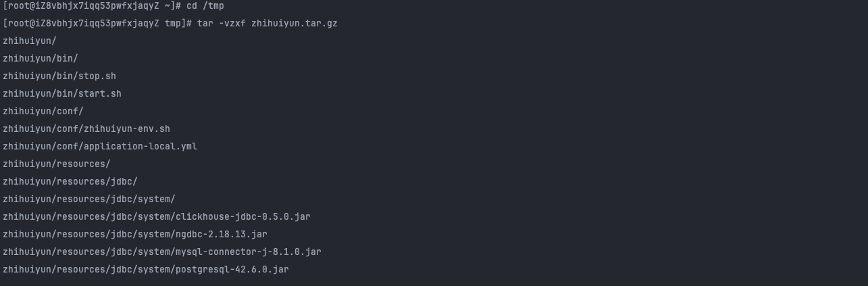Click the zhihuiyun.tar.gz filename in command
Viewport: 868px width, 286px height.
pos(295,24)
